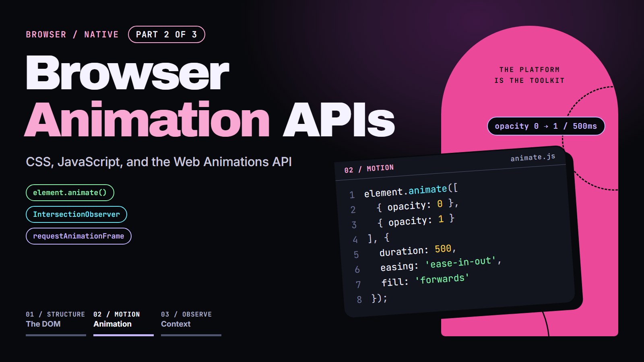
Task: Open the "02 / MOTION Animation" step
Action: coord(124,323)
